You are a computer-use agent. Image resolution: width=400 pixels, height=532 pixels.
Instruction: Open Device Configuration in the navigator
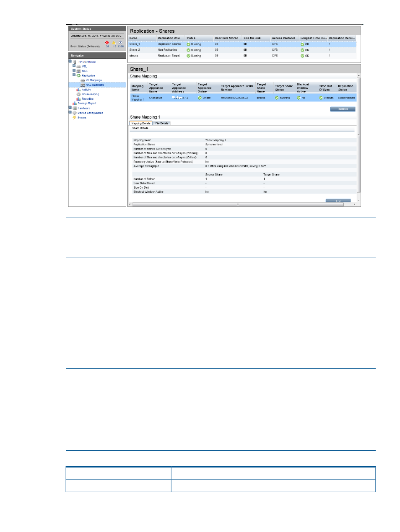90,113
